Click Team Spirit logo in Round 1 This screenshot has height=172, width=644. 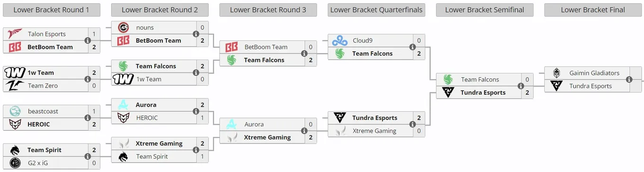[15, 150]
